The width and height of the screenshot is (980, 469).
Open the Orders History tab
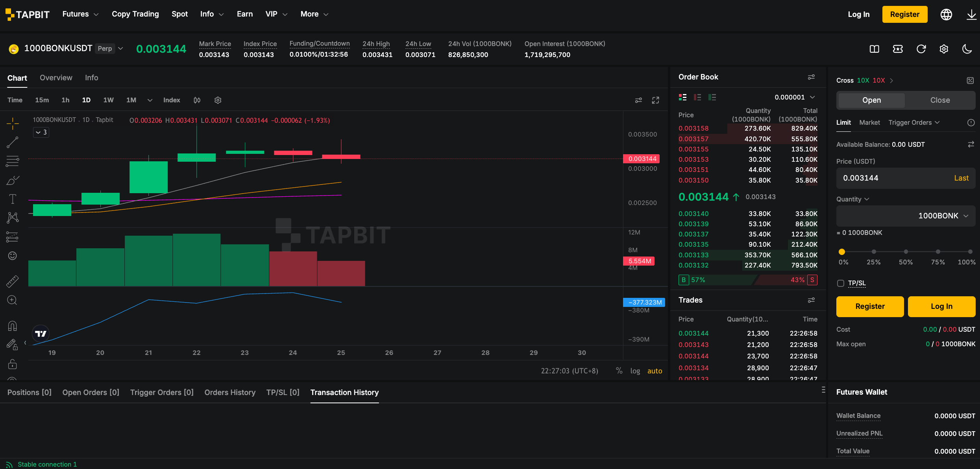(x=230, y=393)
